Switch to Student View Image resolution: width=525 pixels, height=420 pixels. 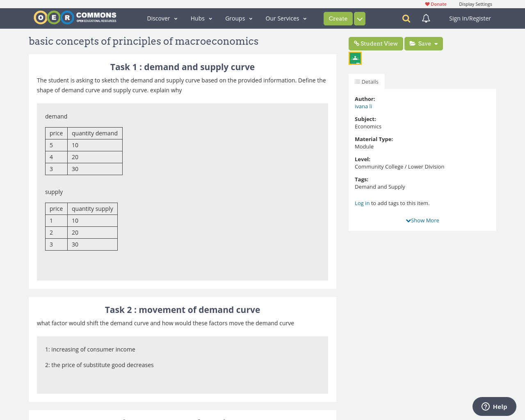pos(376,43)
